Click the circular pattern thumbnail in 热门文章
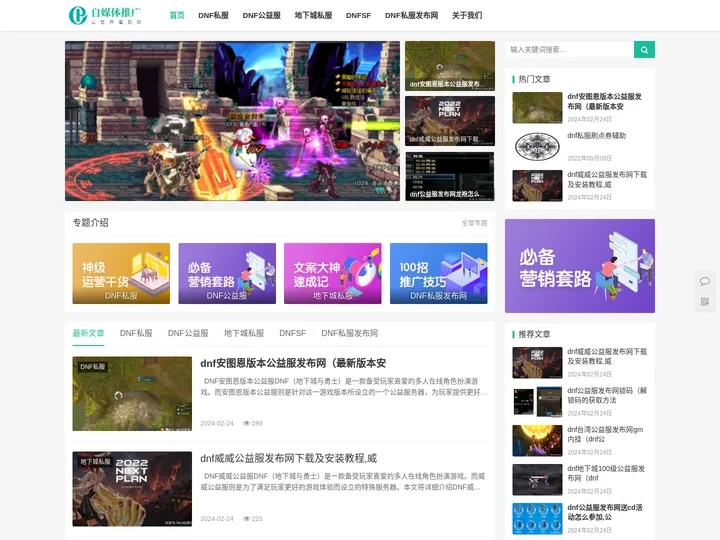720x540 pixels. click(x=537, y=147)
